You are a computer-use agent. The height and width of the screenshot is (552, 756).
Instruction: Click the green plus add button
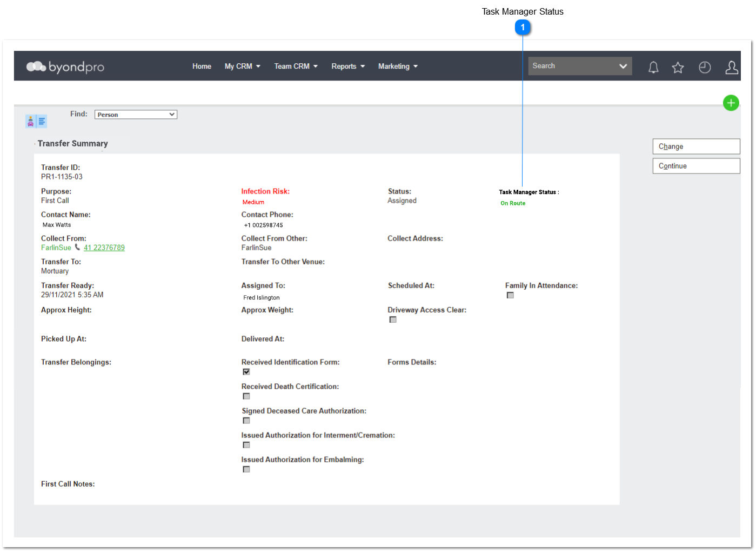tap(731, 103)
